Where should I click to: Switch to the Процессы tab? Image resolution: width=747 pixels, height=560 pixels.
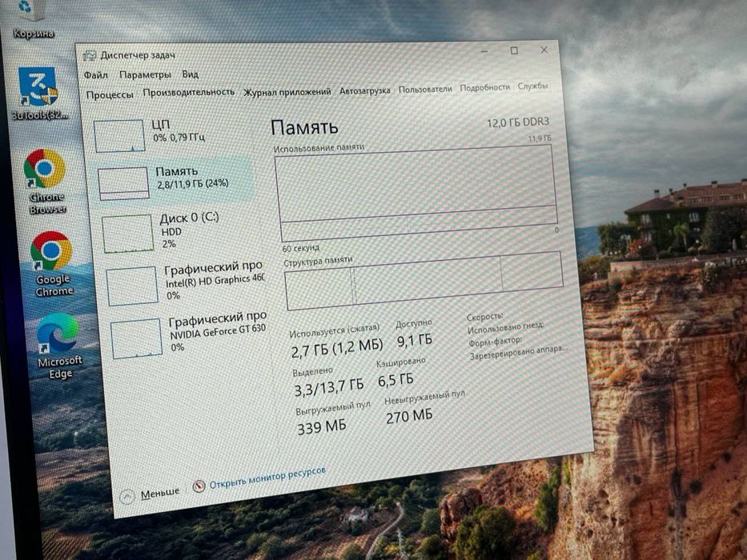[x=110, y=94]
